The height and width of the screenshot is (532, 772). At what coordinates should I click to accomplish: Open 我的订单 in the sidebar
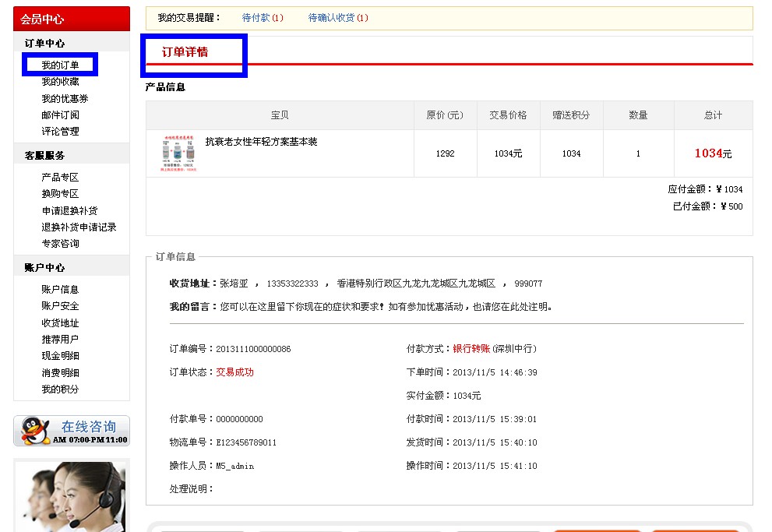point(60,65)
